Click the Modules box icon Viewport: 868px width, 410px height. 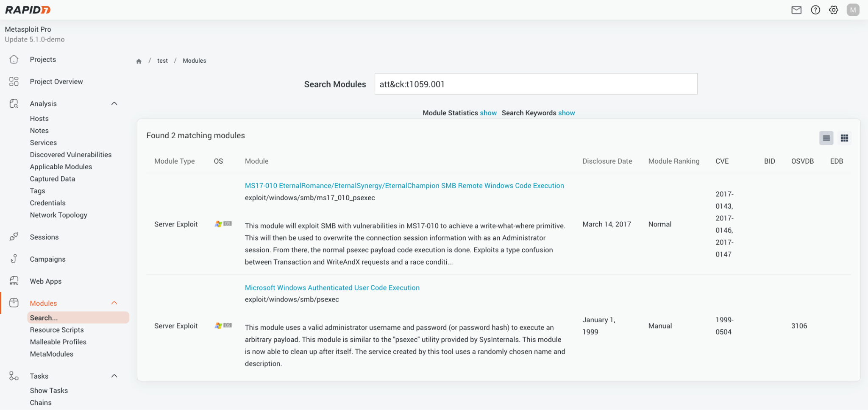[14, 303]
